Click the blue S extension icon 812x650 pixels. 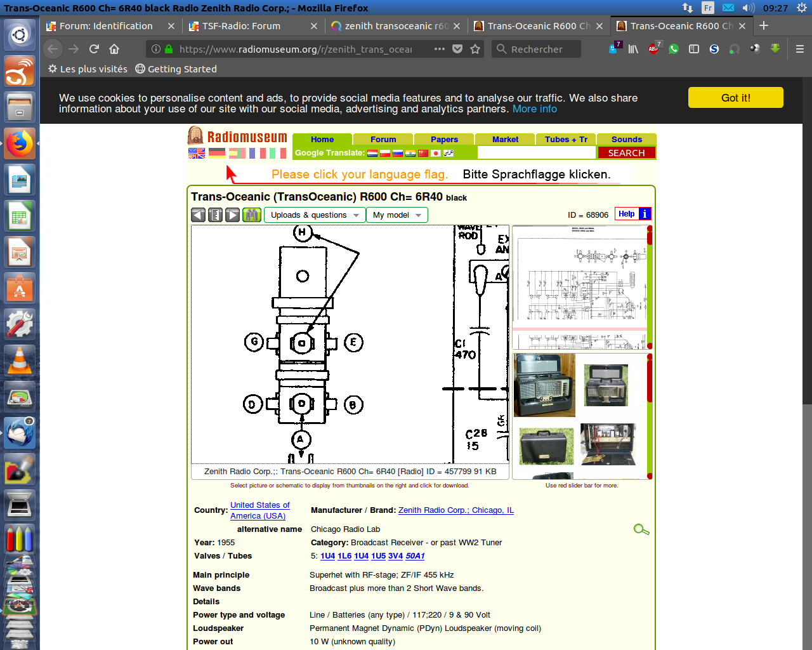pos(714,49)
